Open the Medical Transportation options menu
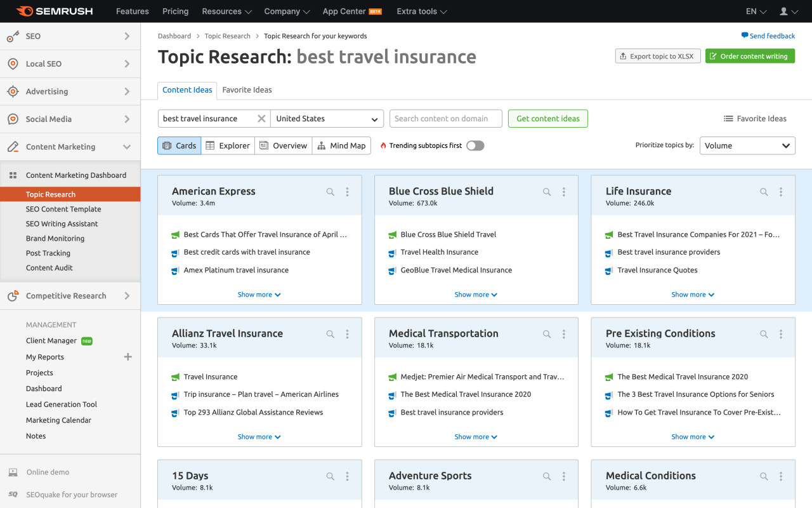This screenshot has height=508, width=812. click(x=564, y=334)
